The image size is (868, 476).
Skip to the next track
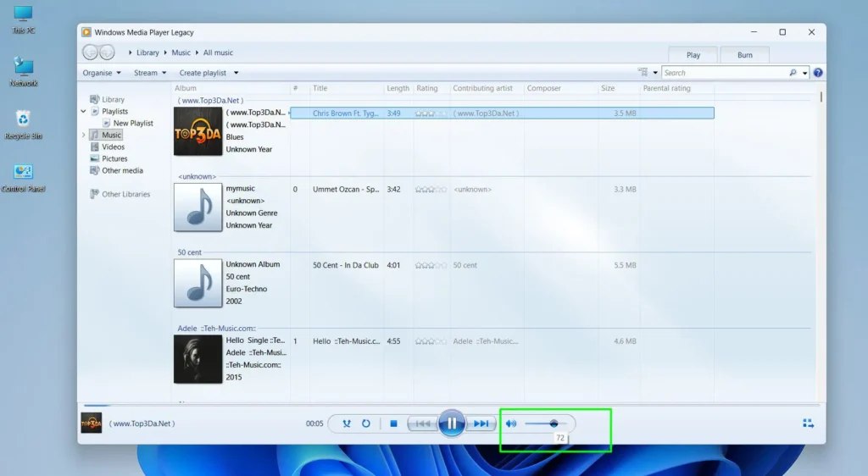tap(481, 424)
